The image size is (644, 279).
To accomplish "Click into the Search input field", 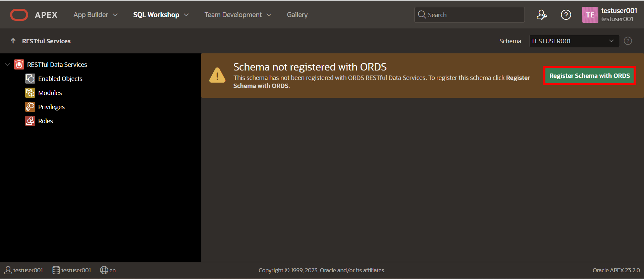I will (470, 15).
